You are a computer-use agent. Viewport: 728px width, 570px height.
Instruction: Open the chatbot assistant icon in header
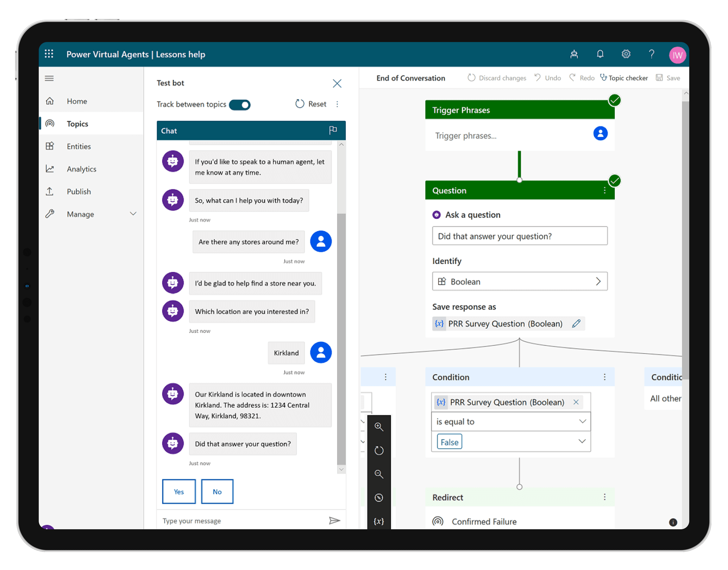point(574,54)
